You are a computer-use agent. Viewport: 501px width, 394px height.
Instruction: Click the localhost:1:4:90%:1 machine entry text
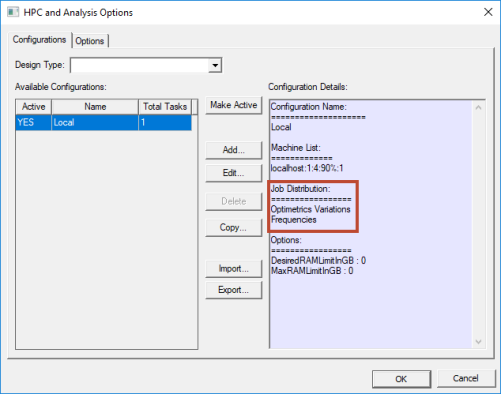pyautogui.click(x=307, y=168)
